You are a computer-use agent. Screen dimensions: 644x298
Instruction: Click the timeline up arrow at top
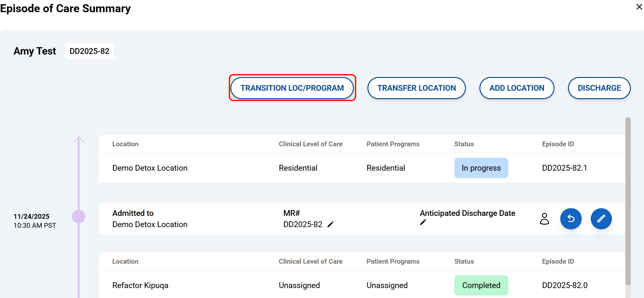(x=79, y=140)
